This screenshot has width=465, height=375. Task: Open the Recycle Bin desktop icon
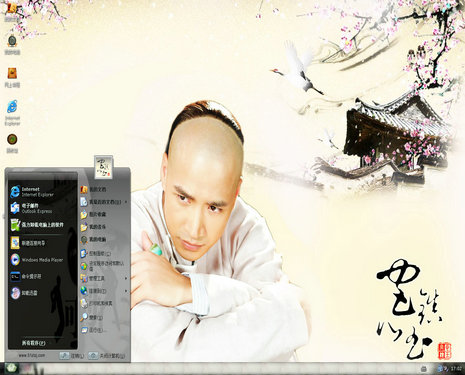[x=12, y=143]
